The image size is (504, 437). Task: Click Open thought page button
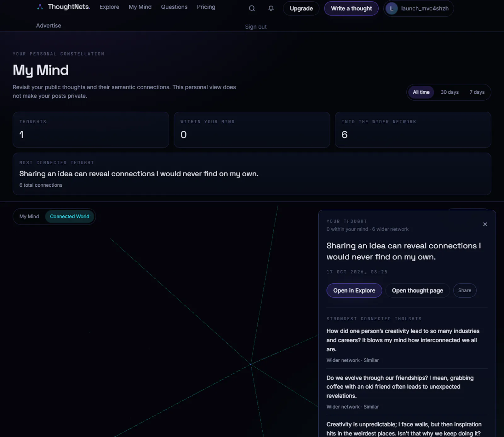click(x=417, y=290)
